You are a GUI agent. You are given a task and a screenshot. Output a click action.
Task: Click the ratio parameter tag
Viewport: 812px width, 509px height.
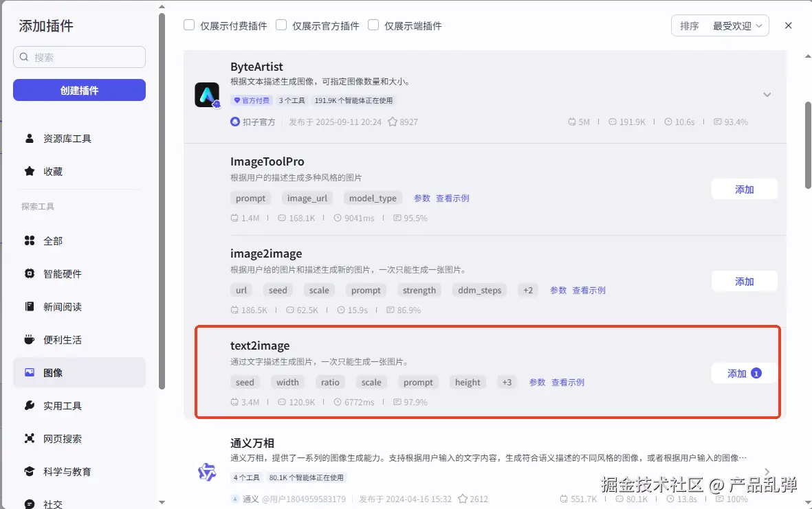click(x=330, y=383)
